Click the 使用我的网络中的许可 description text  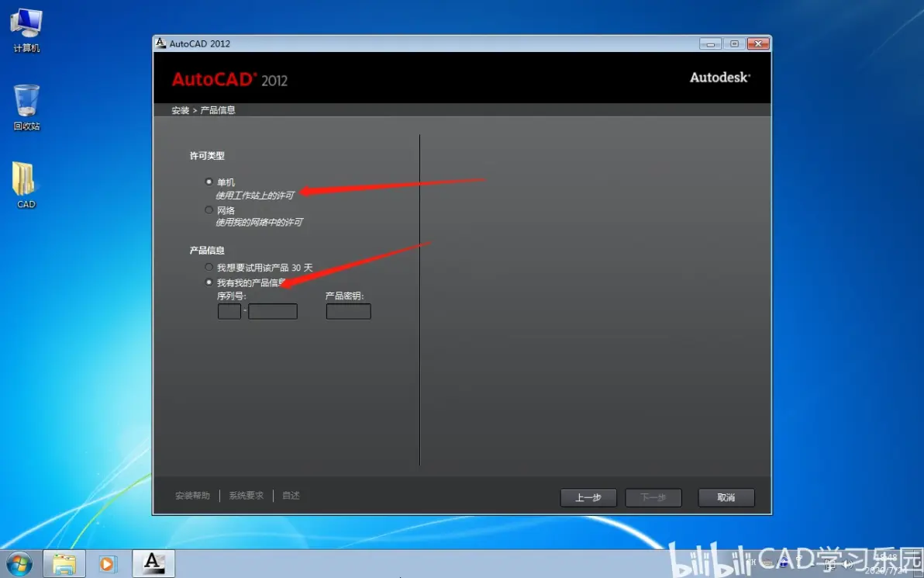pyautogui.click(x=259, y=223)
